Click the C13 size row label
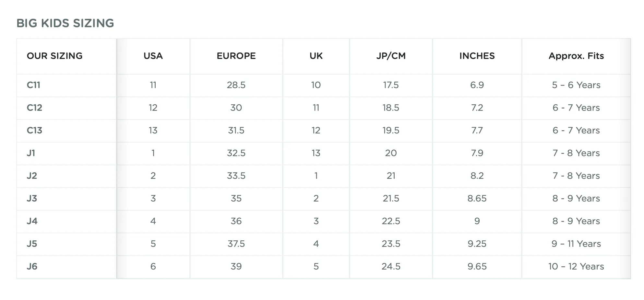Screen dimensions: 644x300 [x=34, y=130]
